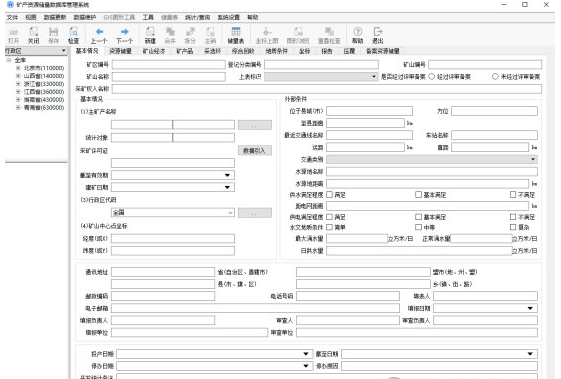The height and width of the screenshot is (379, 561).
Task: Open the 投产日期 date dropdown
Action: (x=306, y=354)
